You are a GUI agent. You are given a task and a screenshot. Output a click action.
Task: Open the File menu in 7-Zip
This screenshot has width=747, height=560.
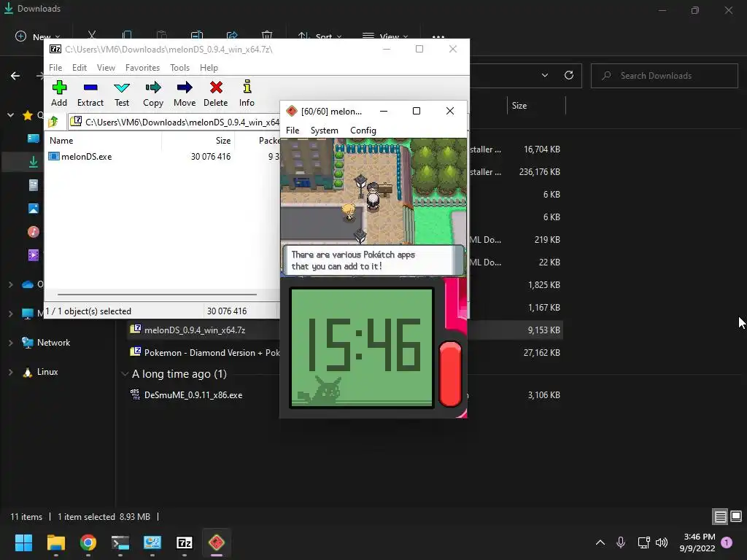tap(55, 68)
